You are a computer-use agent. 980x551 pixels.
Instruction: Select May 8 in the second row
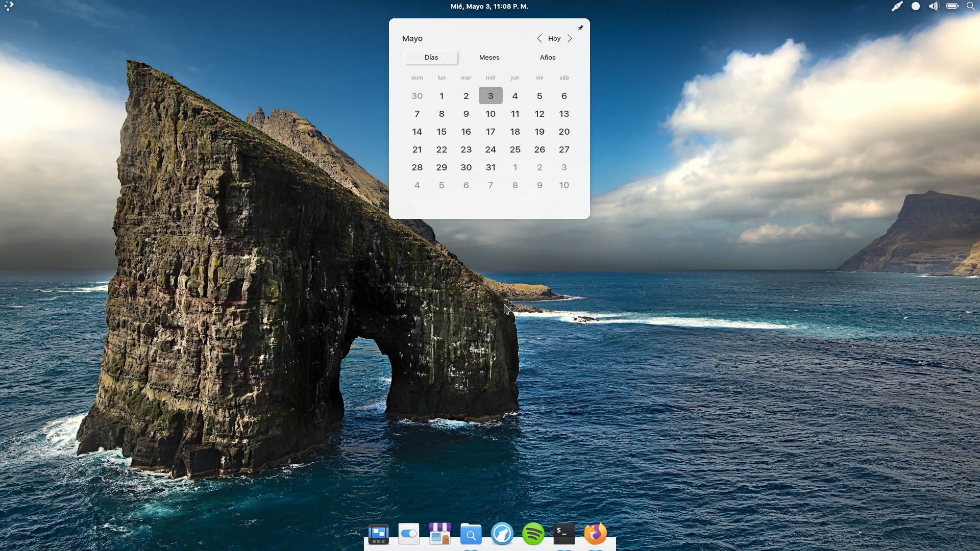(x=442, y=114)
